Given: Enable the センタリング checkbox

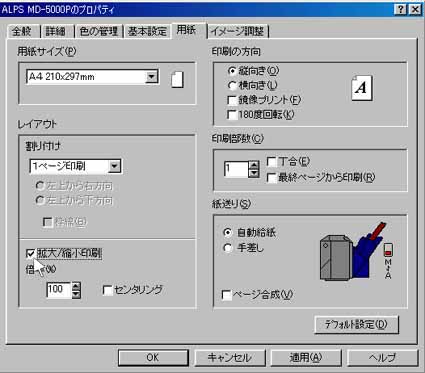Looking at the screenshot, I should [107, 290].
